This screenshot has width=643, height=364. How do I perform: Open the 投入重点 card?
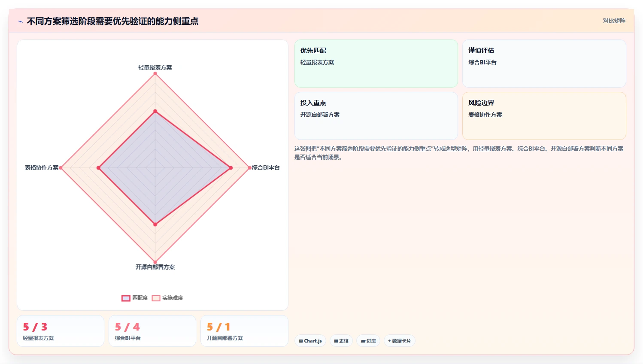pyautogui.click(x=376, y=116)
